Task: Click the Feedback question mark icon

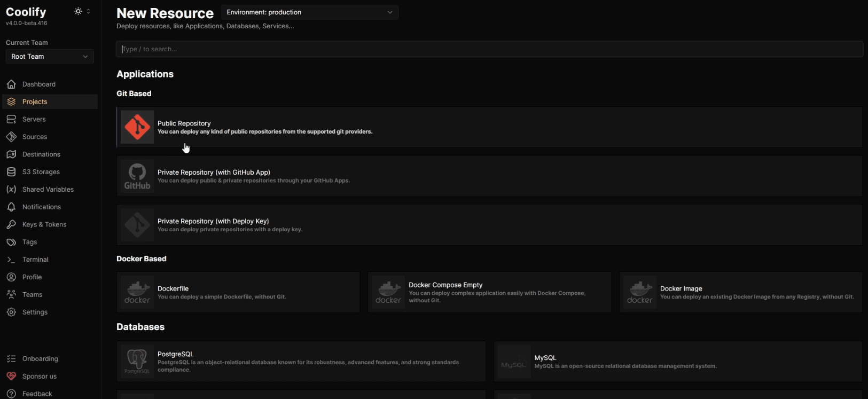Action: pyautogui.click(x=11, y=394)
